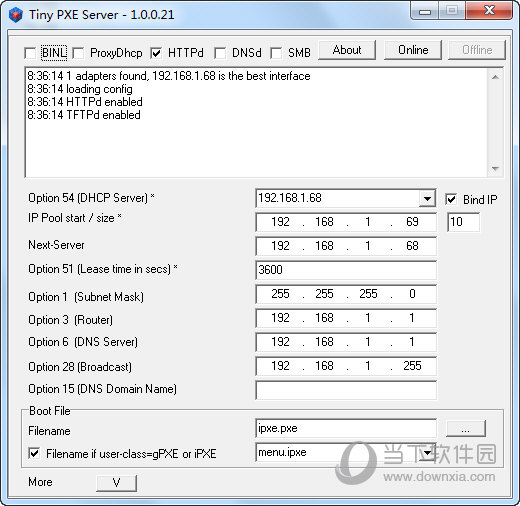Click the log scrollbar down arrow

495,168
